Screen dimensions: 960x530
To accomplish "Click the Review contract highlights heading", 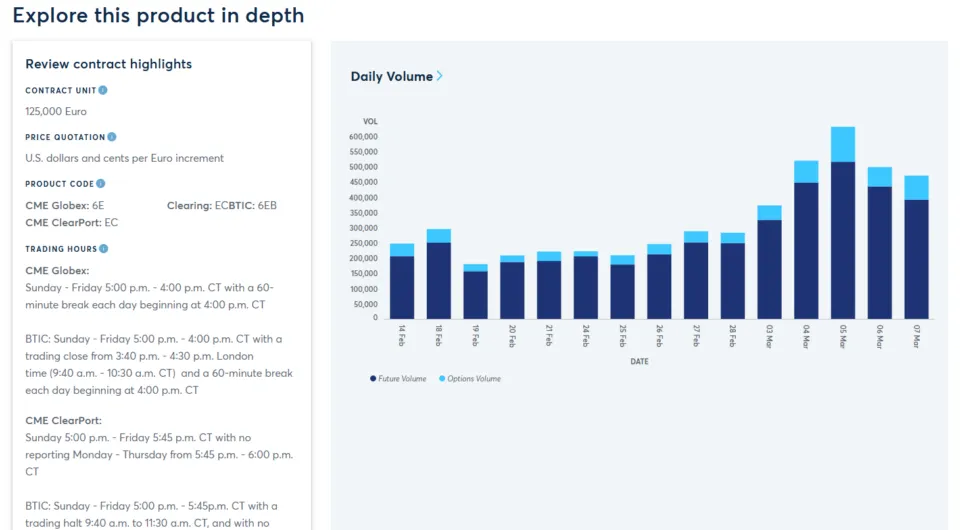I will pyautogui.click(x=109, y=64).
